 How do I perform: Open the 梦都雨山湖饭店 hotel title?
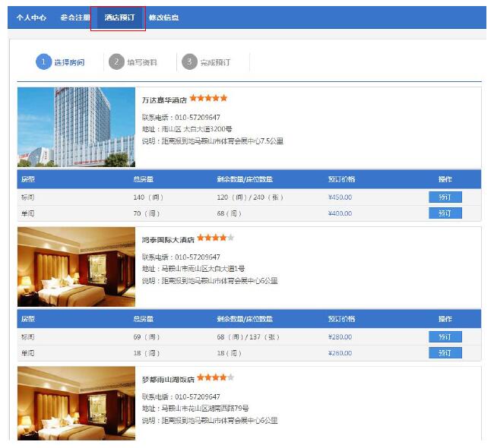pyautogui.click(x=168, y=378)
